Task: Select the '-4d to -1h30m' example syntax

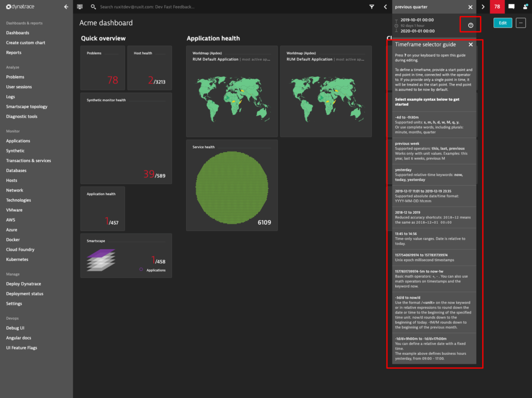Action: [x=434, y=125]
